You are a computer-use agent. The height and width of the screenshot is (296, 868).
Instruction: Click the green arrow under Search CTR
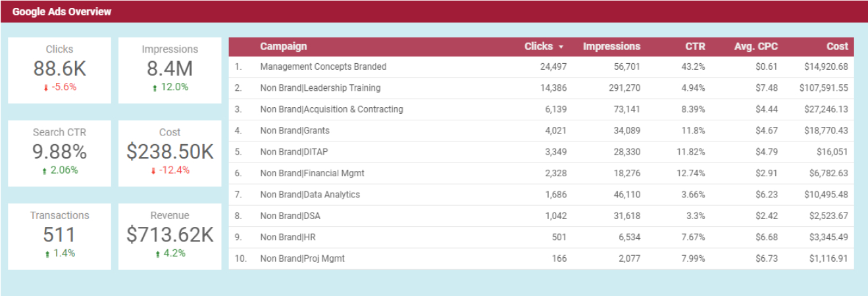(x=44, y=170)
